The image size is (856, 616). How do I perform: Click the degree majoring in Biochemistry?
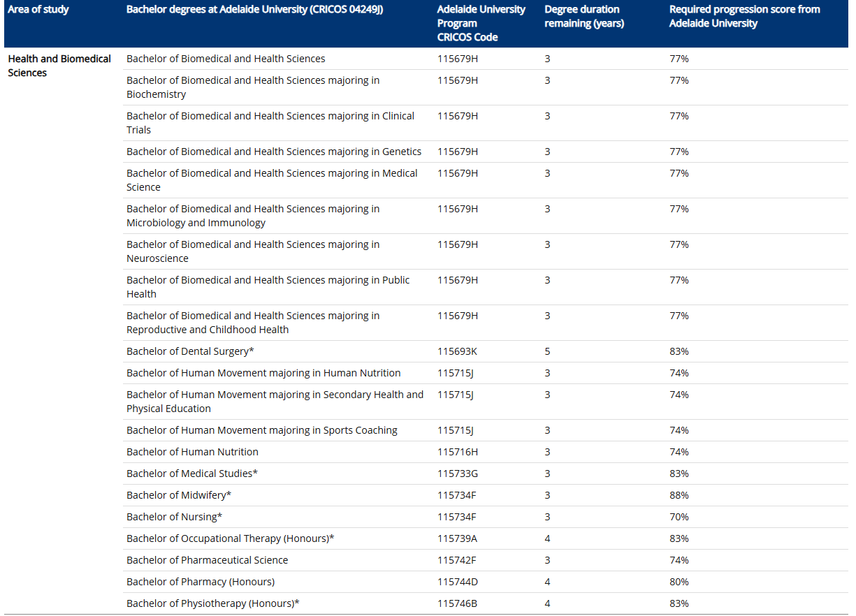click(x=253, y=87)
